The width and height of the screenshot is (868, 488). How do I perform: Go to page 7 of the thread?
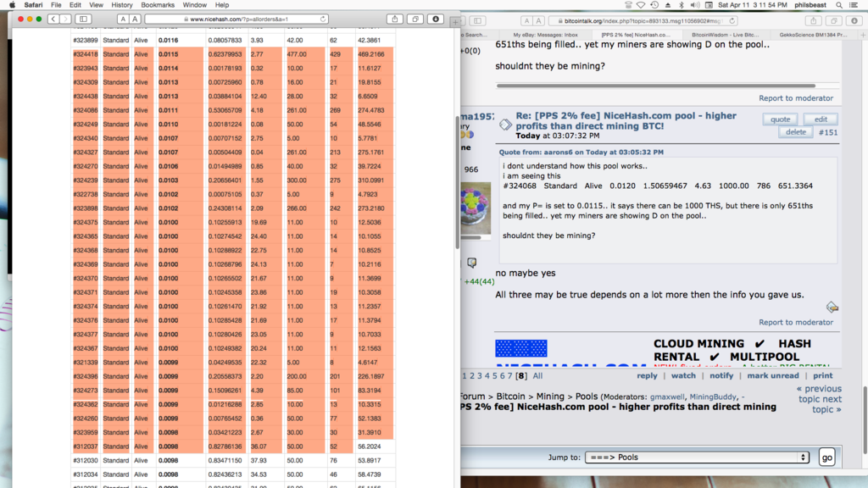pos(509,375)
